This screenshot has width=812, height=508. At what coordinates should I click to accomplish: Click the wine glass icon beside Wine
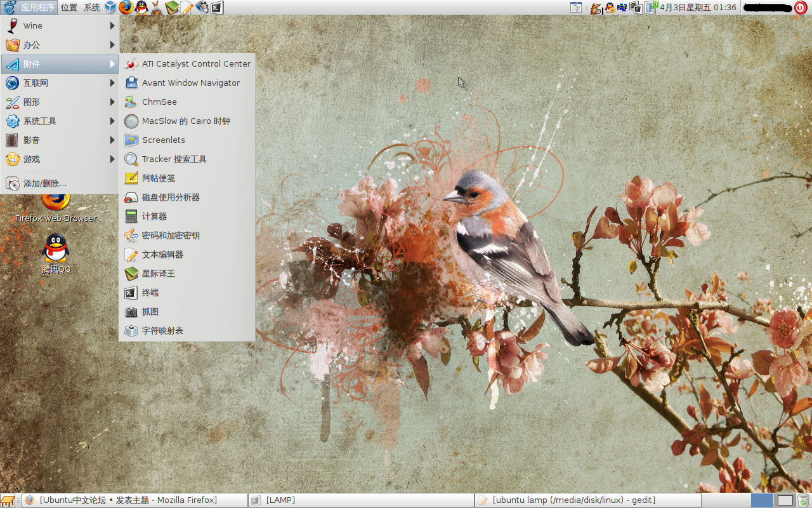click(x=12, y=25)
